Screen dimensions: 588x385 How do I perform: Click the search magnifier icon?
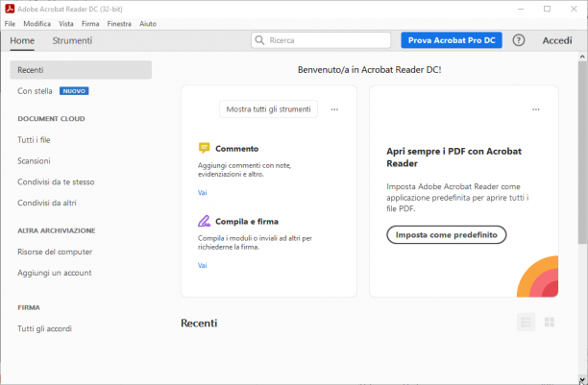click(x=259, y=40)
